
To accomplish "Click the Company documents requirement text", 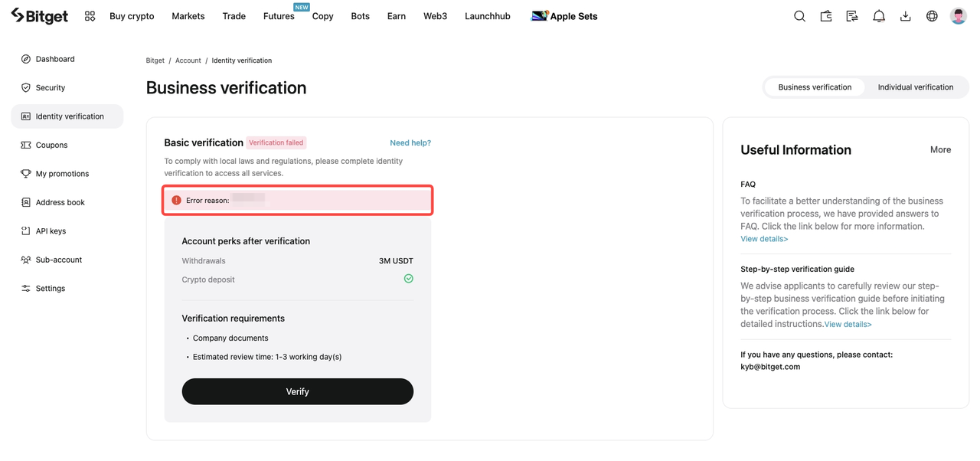I will click(x=230, y=338).
